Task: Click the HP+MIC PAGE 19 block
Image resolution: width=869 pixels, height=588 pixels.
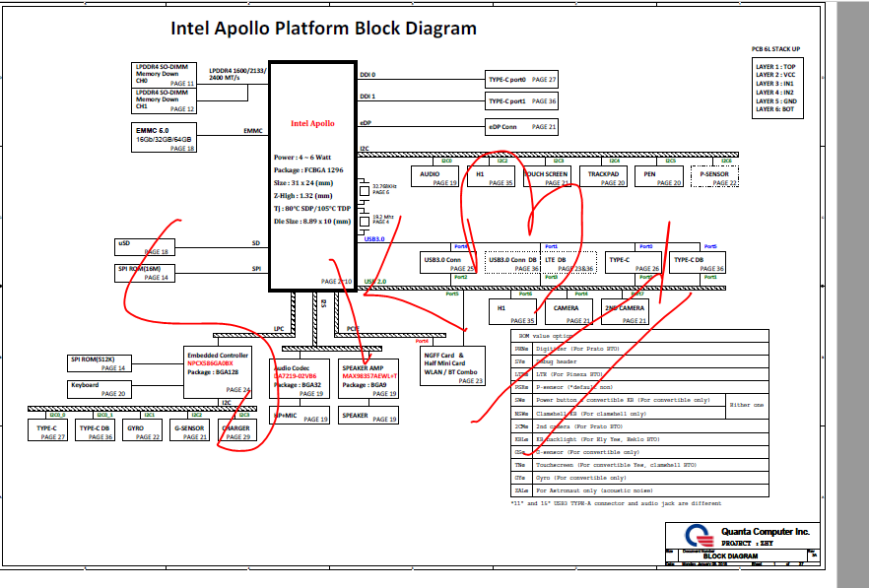Action: click(x=300, y=416)
